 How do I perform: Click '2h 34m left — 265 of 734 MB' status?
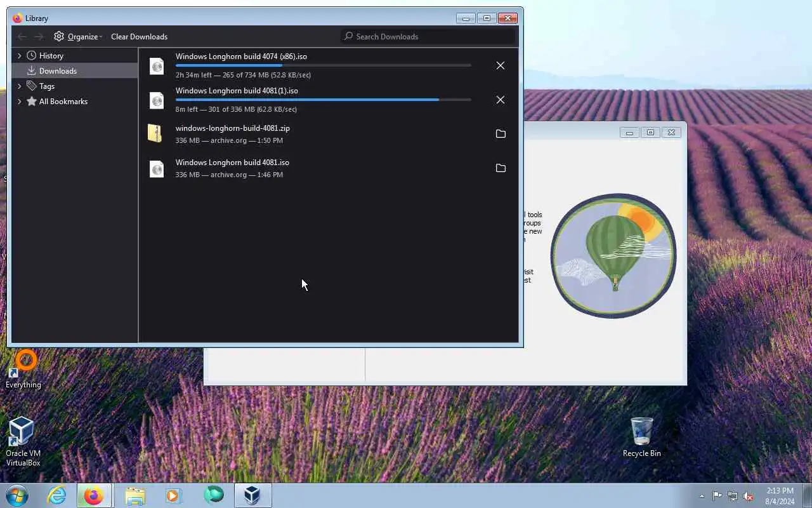click(243, 75)
